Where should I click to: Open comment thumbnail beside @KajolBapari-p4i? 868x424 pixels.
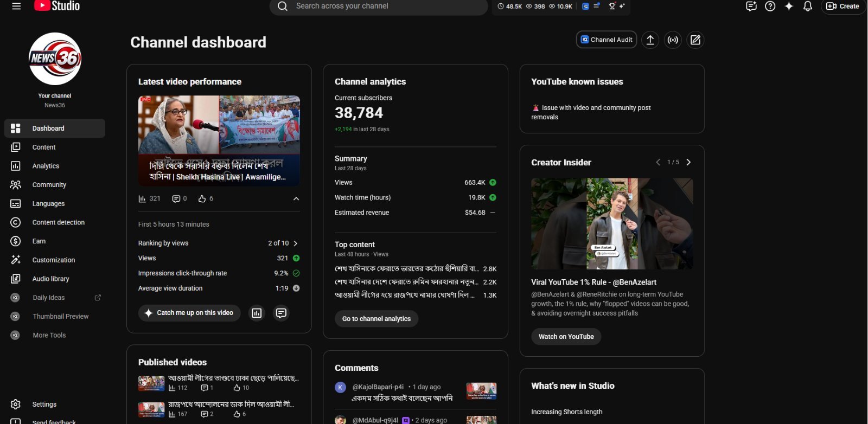tap(481, 391)
